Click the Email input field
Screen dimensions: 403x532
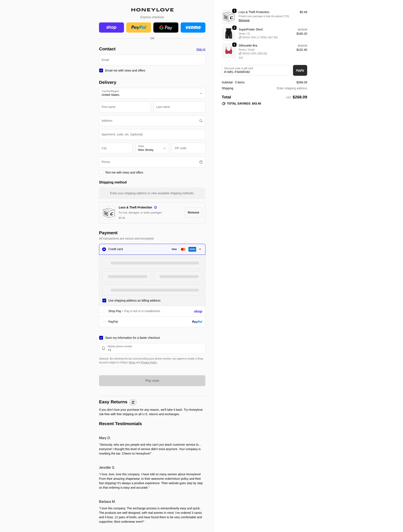(x=152, y=60)
